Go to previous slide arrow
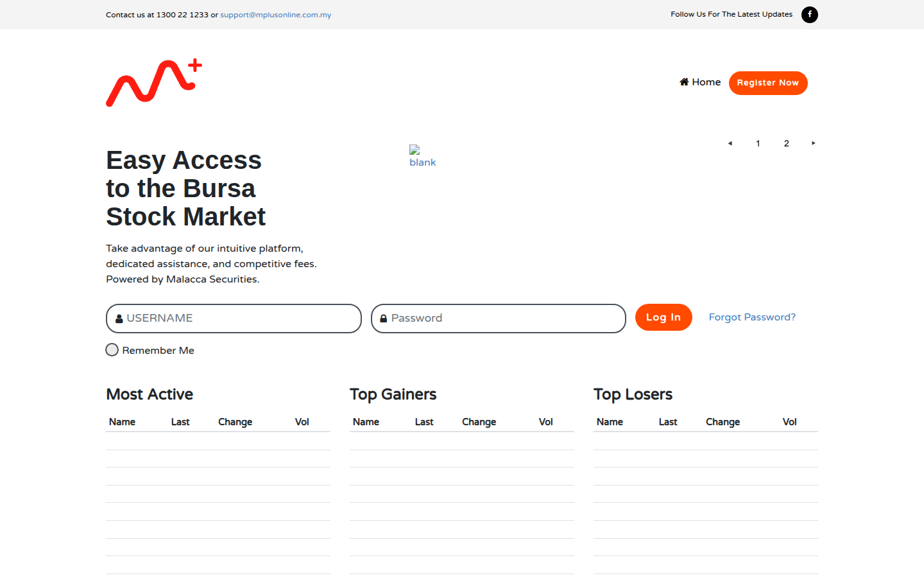Screen dimensions: 924x578 point(730,143)
